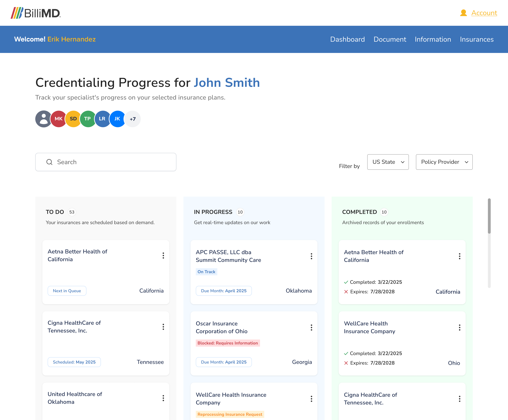Screen dimensions: 508x420
Task: Click the Next in Queue badge
Action: pos(67,291)
